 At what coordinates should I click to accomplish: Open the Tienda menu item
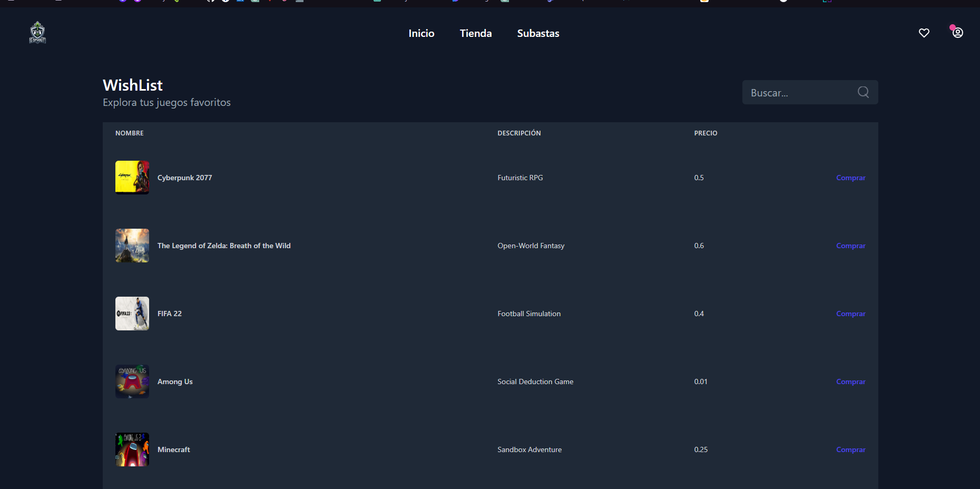[x=476, y=33]
